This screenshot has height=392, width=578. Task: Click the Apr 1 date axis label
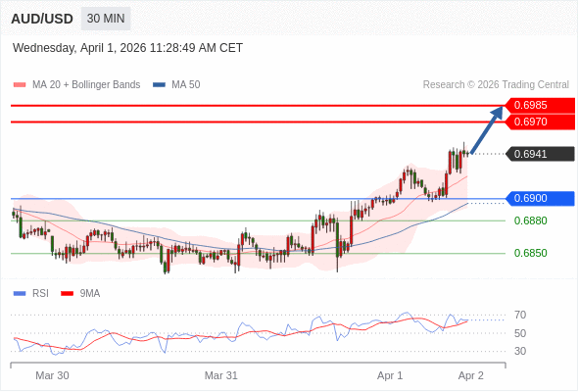390,375
